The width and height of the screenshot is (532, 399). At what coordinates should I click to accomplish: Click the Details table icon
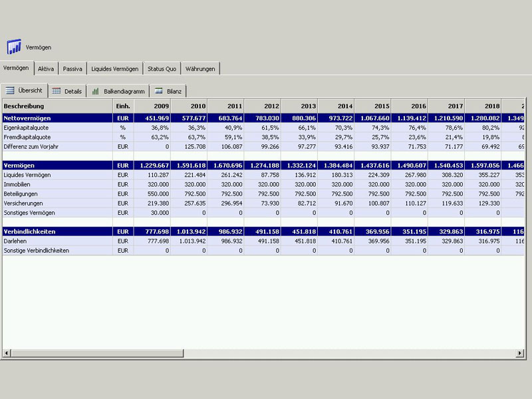click(57, 91)
